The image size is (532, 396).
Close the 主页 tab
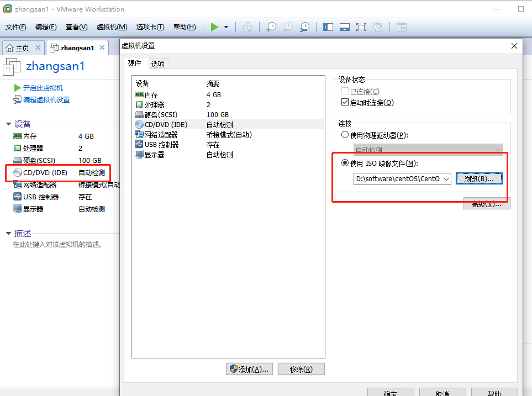click(x=38, y=48)
